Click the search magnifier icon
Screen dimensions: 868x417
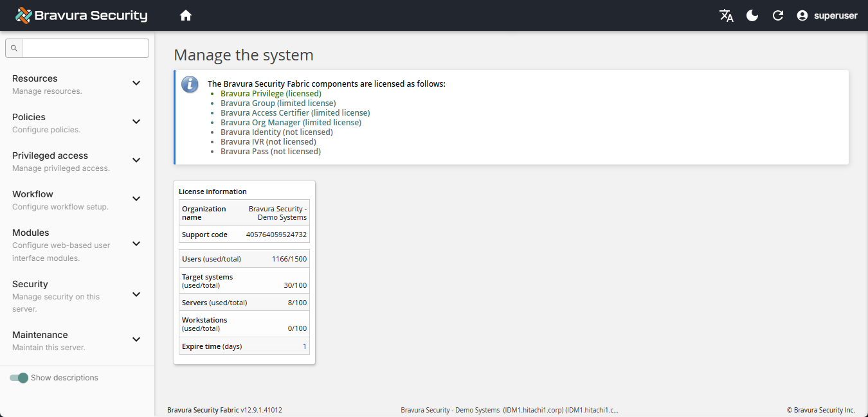point(14,48)
